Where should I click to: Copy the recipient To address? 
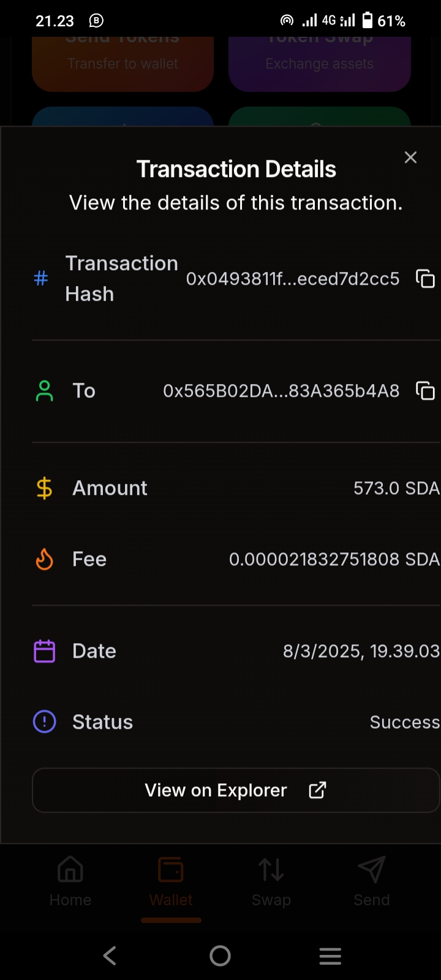425,391
